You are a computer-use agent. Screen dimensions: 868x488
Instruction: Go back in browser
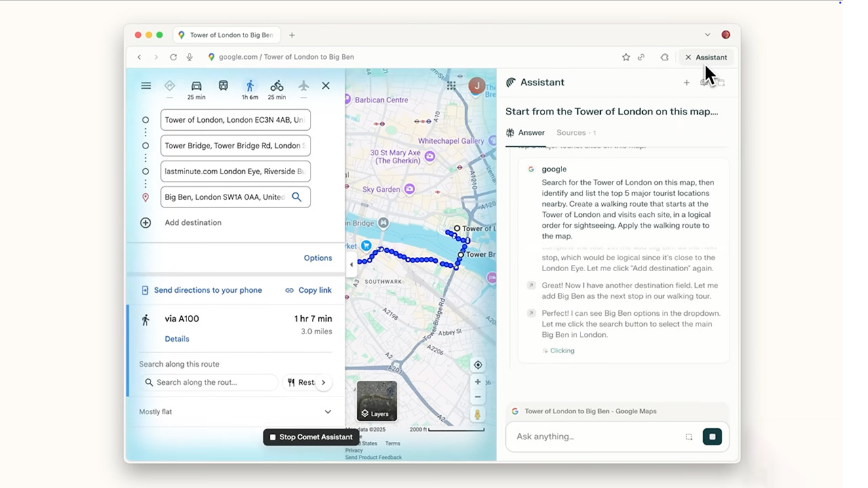pos(139,57)
